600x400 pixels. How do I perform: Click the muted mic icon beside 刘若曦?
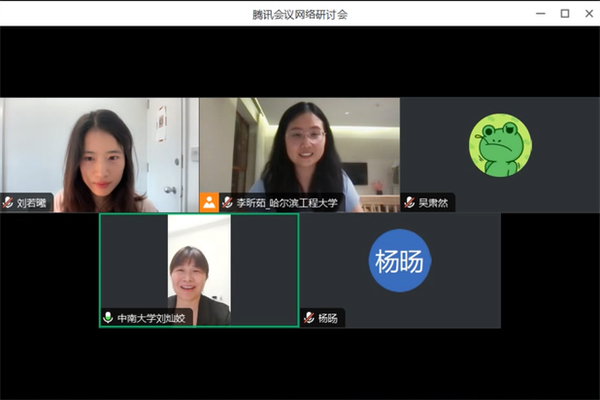tap(8, 203)
